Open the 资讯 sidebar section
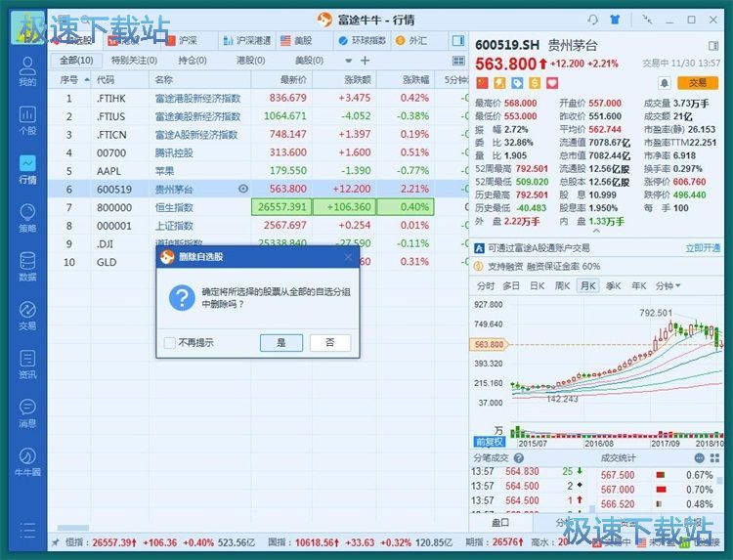Image resolution: width=733 pixels, height=560 pixels. click(27, 365)
